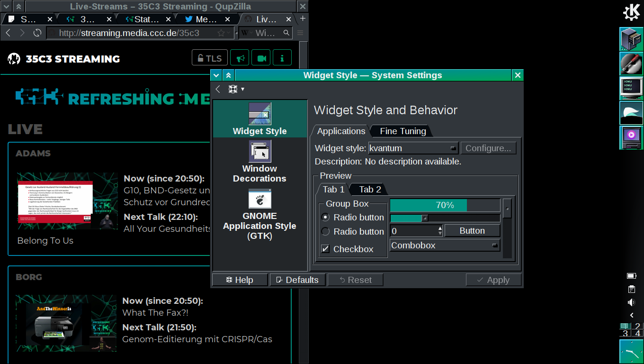Go back in System Settings

(x=218, y=89)
